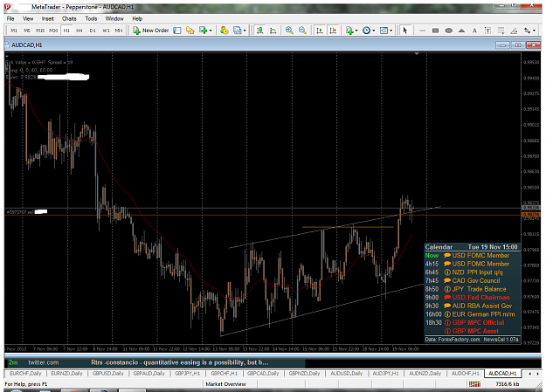This screenshot has width=546, height=392.
Task: Click the Zoom Out magnifier icon
Action: 302,31
